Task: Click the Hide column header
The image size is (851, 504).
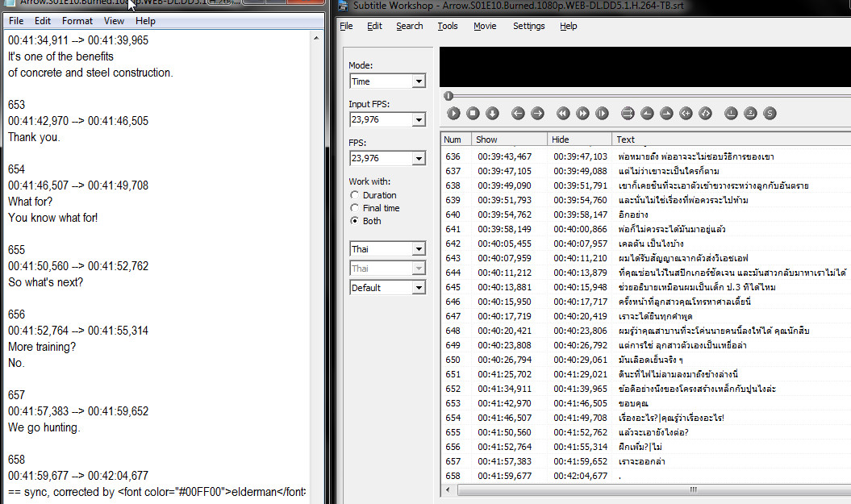Action: pyautogui.click(x=580, y=140)
